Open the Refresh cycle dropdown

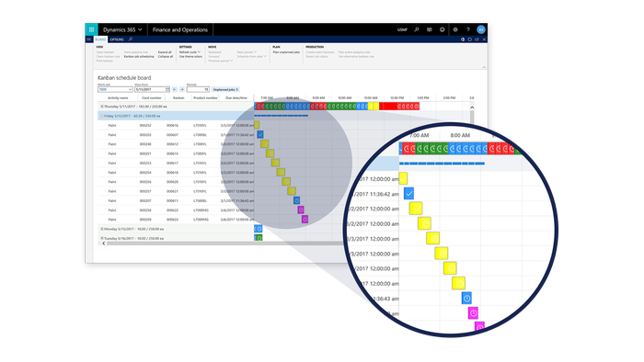[x=190, y=52]
